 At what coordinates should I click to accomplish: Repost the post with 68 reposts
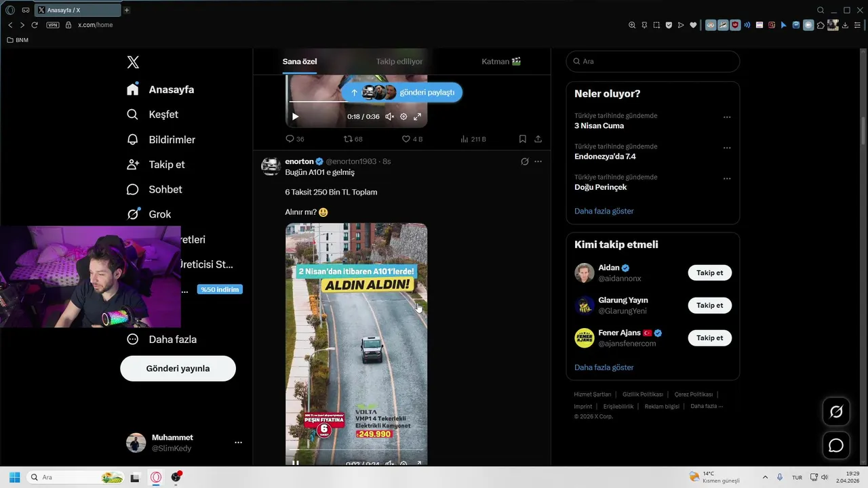(353, 139)
